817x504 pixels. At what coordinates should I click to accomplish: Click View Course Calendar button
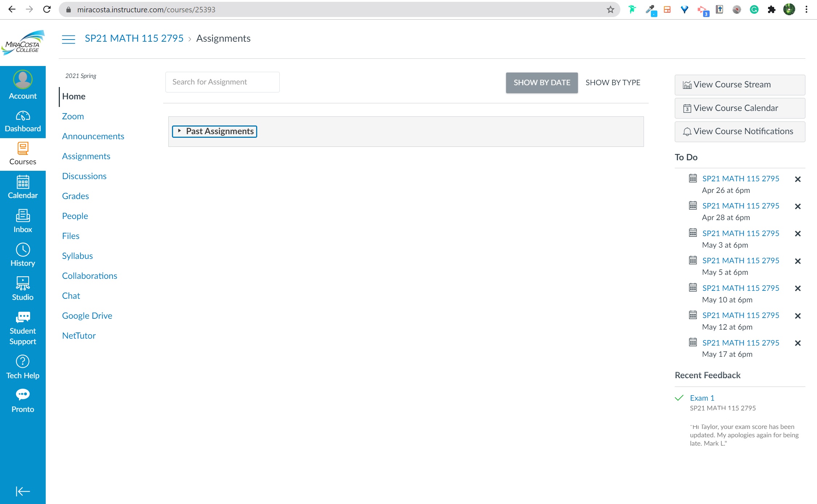click(739, 108)
